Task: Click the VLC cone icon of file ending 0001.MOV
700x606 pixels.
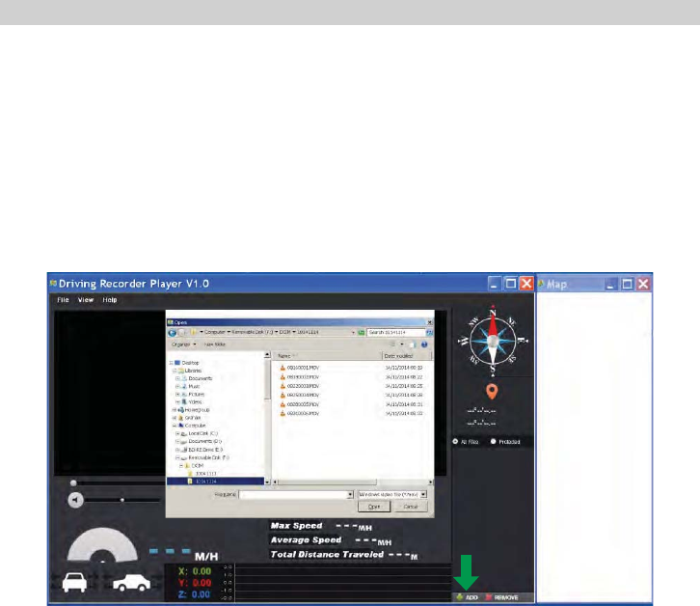Action: pyautogui.click(x=283, y=368)
